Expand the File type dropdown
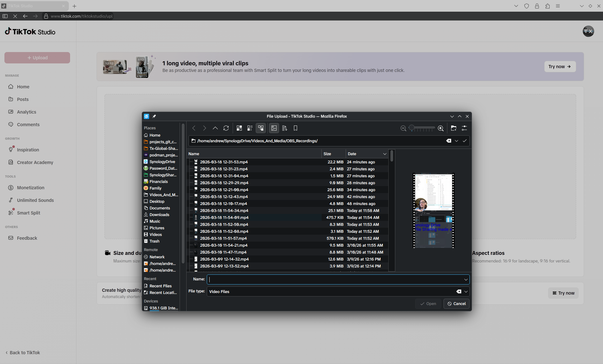The height and width of the screenshot is (364, 603). click(466, 292)
